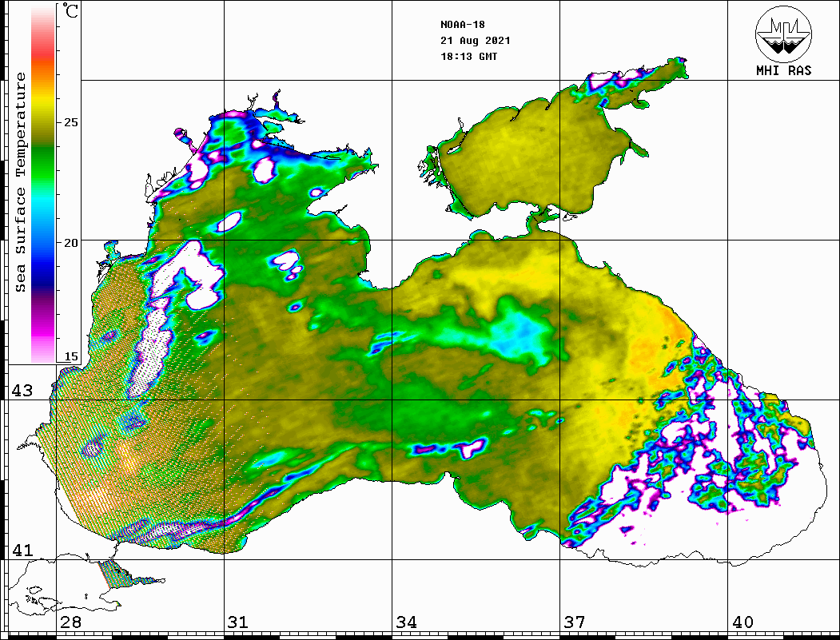Click the longitude label '28'
The width and height of the screenshot is (840, 640).
point(70,622)
